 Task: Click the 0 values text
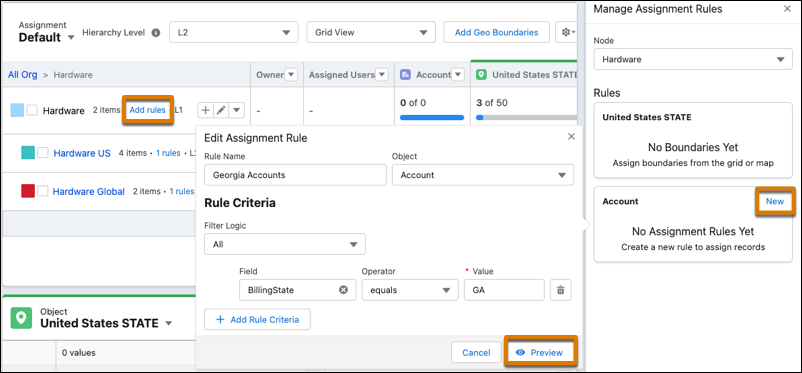[x=79, y=353]
